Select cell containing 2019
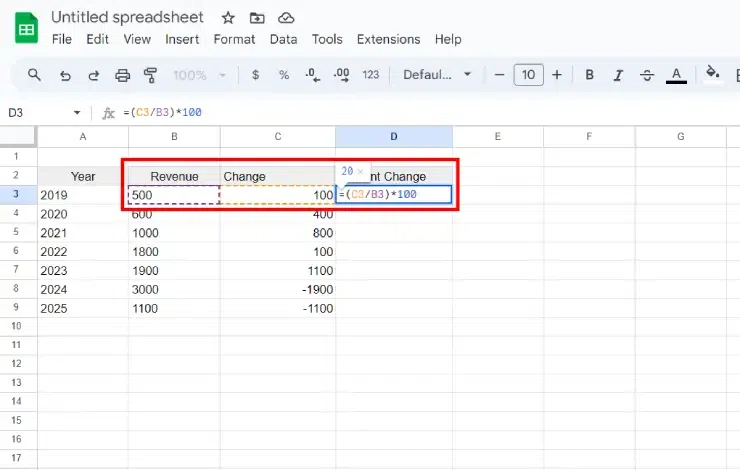Screen dimensions: 740x470 pos(83,195)
